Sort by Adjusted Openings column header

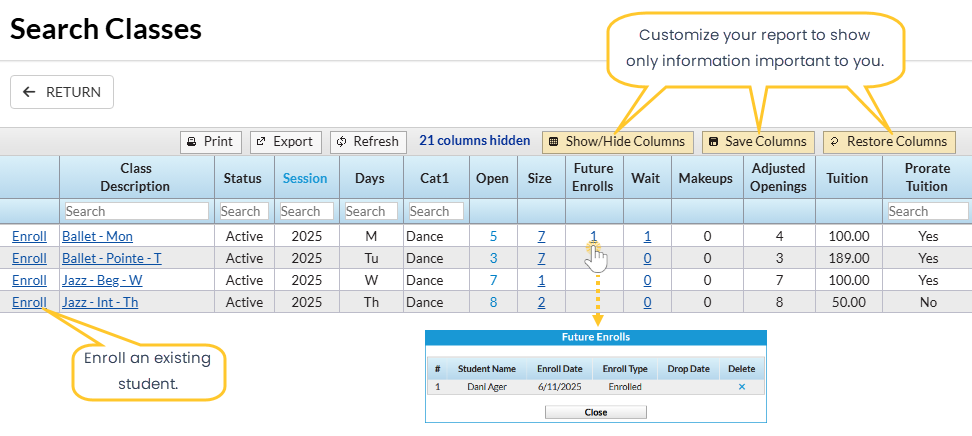coord(778,177)
